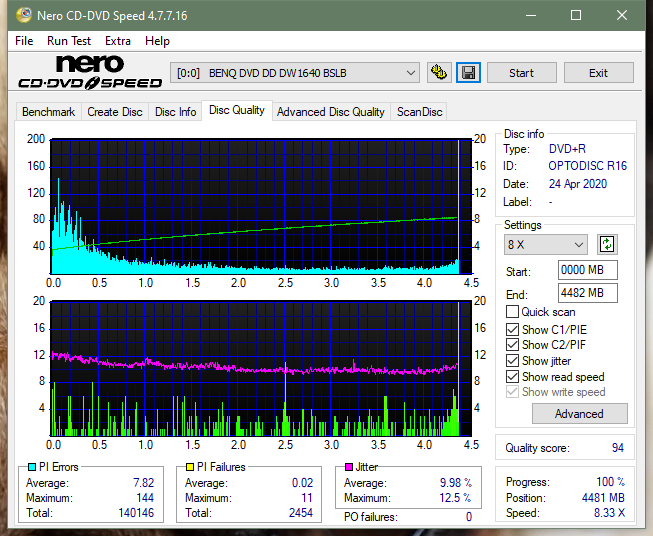The image size is (653, 536).
Task: Switch to the Disc Info tab
Action: point(175,112)
